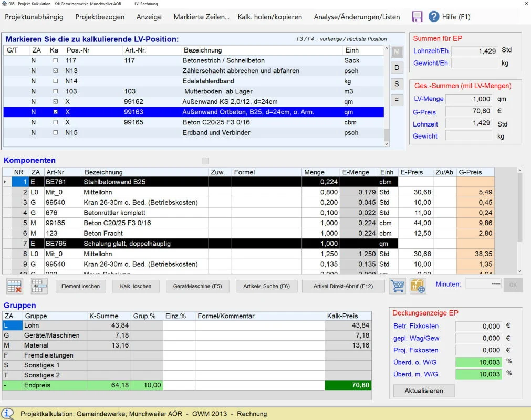This screenshot has height=420, width=531.
Task: Click the delete table row icon with red X
Action: click(x=15, y=286)
